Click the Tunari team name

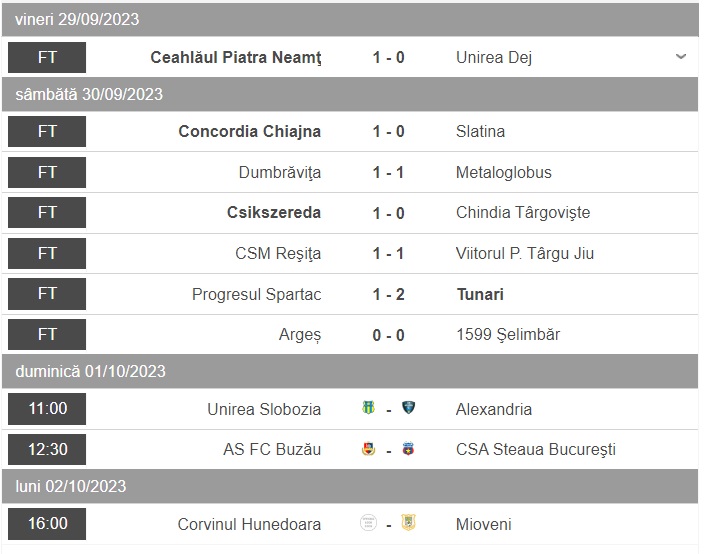point(480,294)
